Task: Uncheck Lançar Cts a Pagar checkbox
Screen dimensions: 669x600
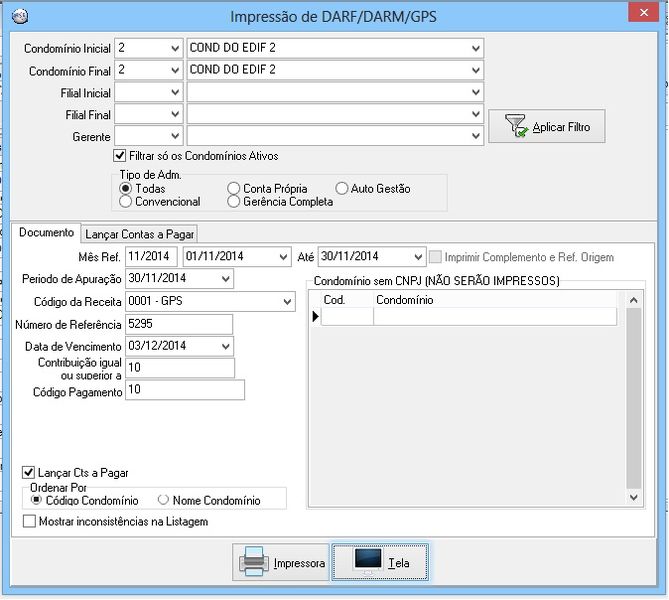Action: click(29, 472)
